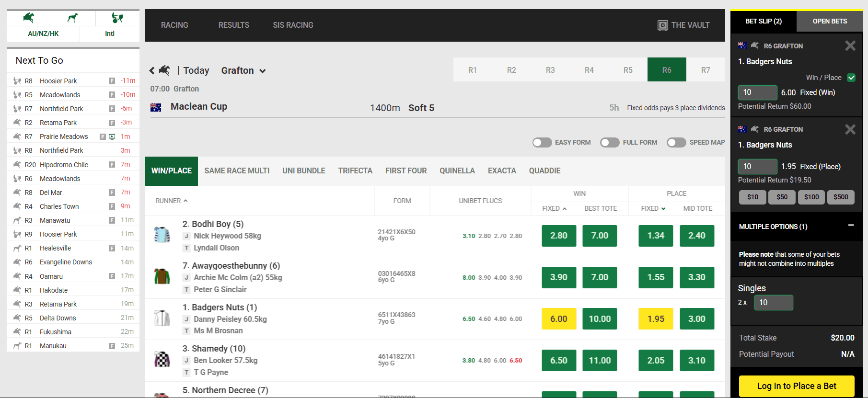Click the harness icon for Meadowlands R5

pyautogui.click(x=17, y=95)
